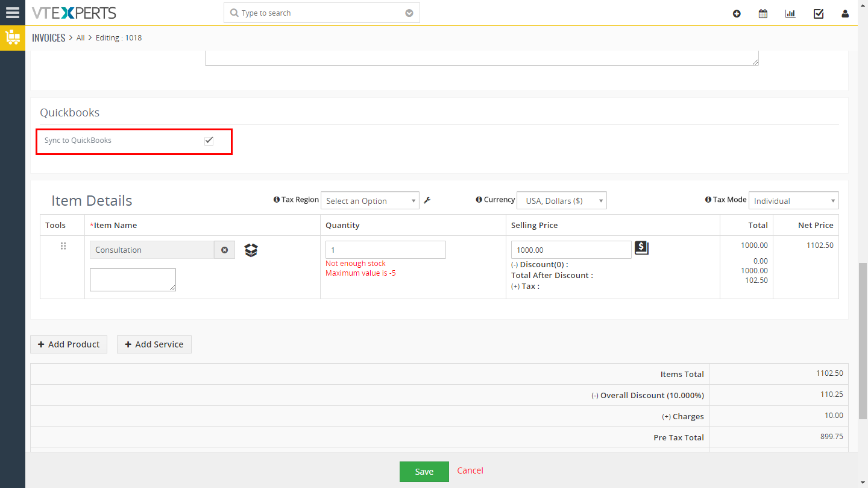
Task: Click the Tools column header
Action: point(55,225)
